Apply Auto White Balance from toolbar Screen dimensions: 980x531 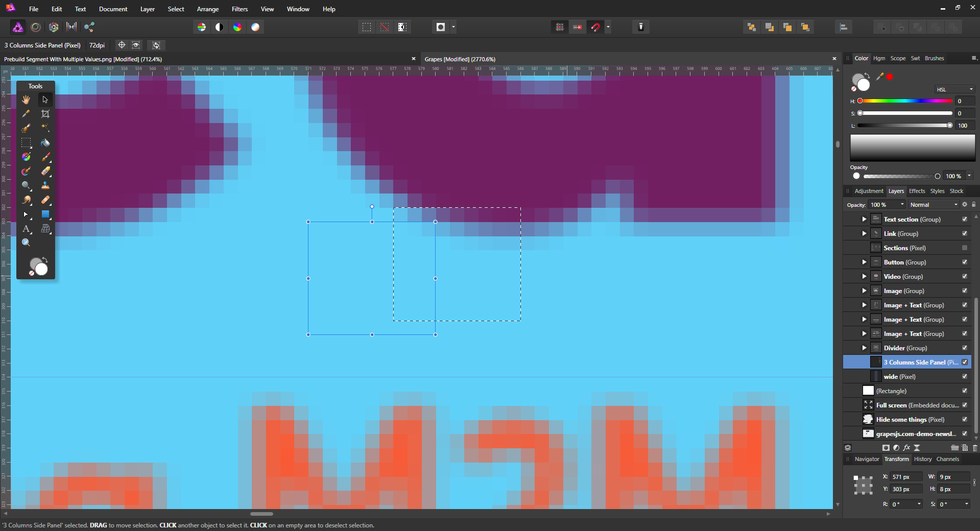pyautogui.click(x=255, y=27)
